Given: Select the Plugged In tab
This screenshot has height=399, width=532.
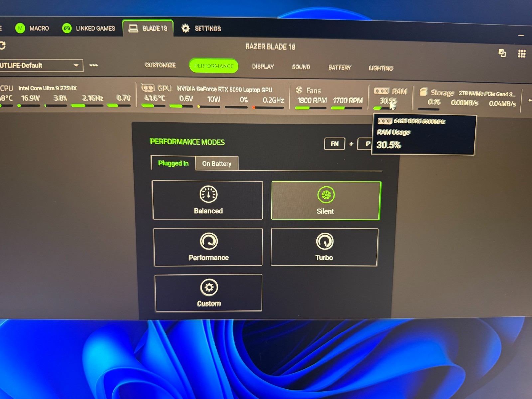Looking at the screenshot, I should (173, 163).
